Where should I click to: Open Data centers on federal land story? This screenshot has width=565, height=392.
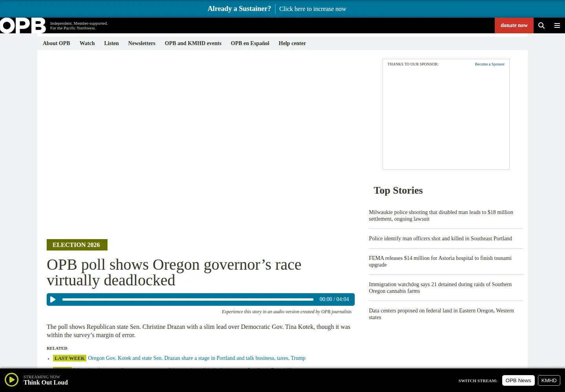click(x=441, y=314)
